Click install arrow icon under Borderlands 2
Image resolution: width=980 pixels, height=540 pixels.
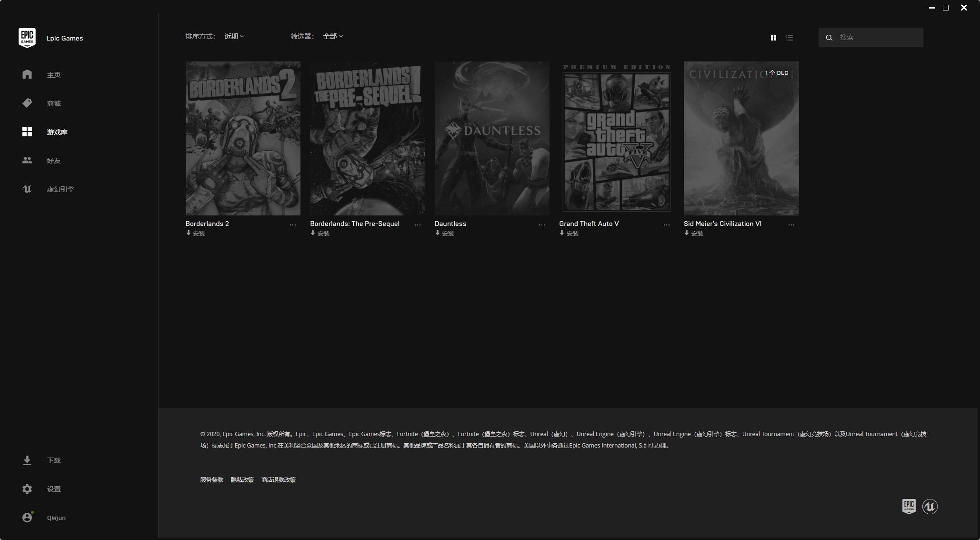coord(188,233)
